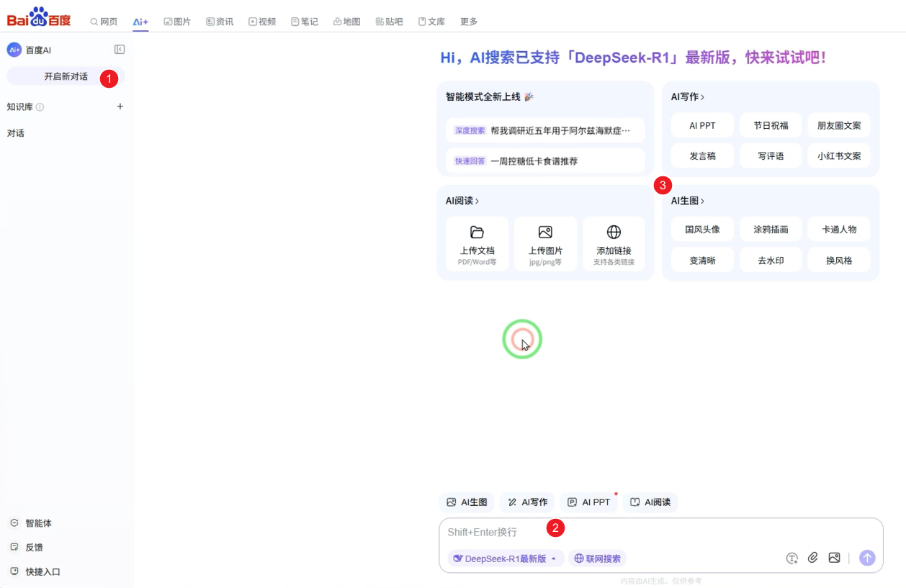Click the send arrow button
The image size is (906, 588).
coord(867,558)
